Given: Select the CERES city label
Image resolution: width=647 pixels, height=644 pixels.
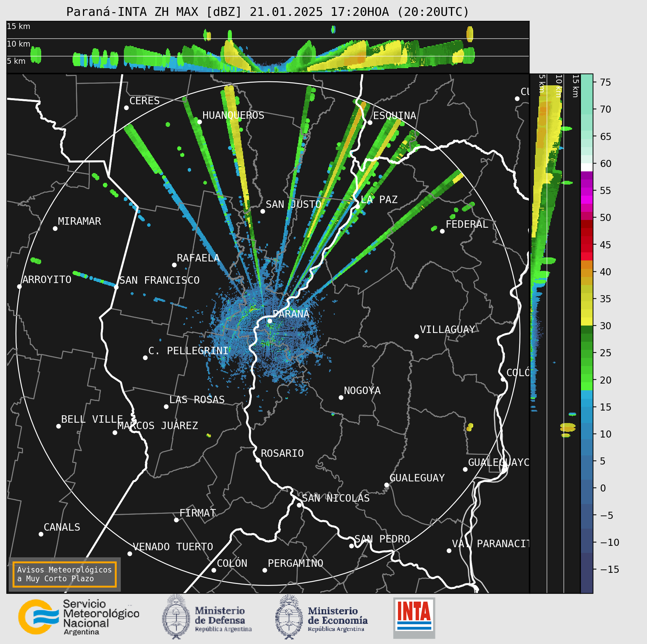Looking at the screenshot, I should click(144, 101).
